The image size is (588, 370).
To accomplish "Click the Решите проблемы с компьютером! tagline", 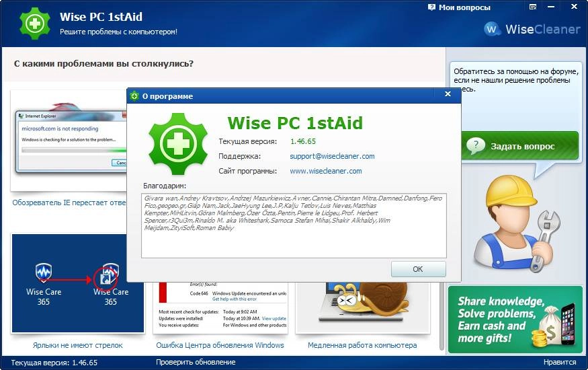I will pos(118,32).
